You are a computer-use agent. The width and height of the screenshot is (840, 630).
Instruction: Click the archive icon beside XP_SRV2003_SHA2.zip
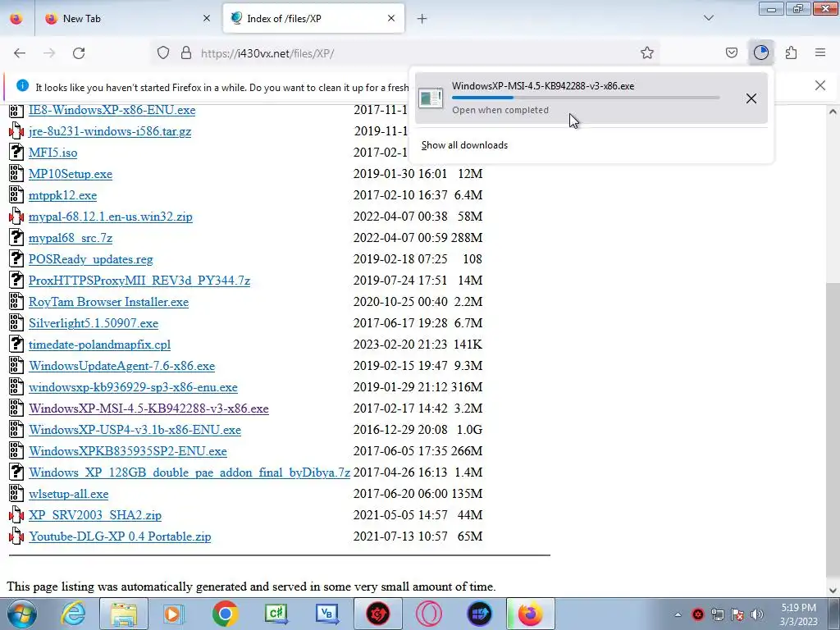(x=16, y=515)
